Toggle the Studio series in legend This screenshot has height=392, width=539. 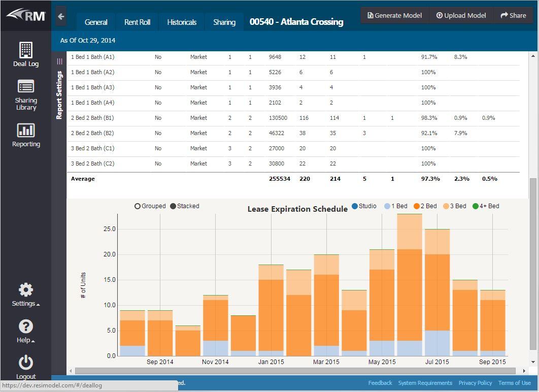(354, 206)
